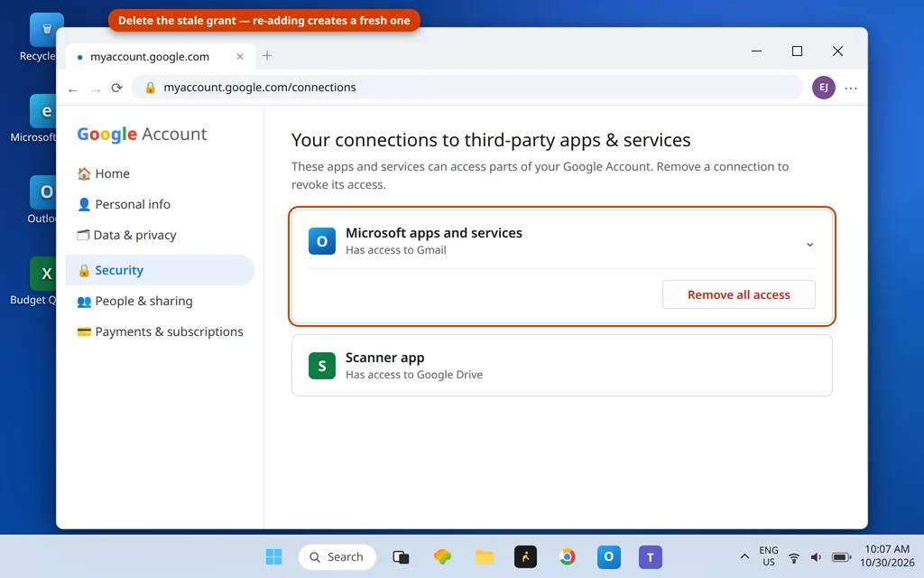Open the Copilot taskbar icon
Image resolution: width=924 pixels, height=578 pixels.
click(x=442, y=556)
